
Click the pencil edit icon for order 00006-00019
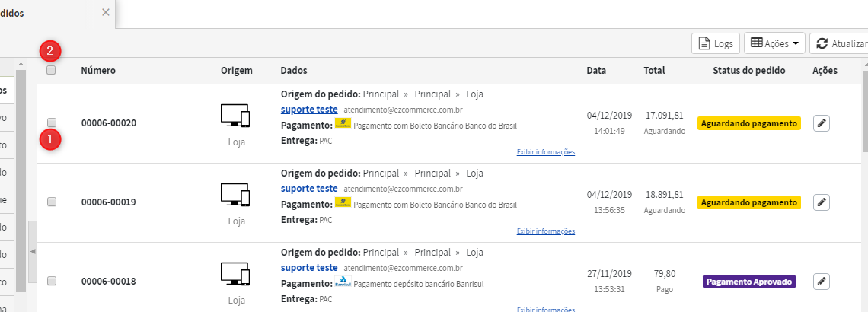[x=822, y=202]
